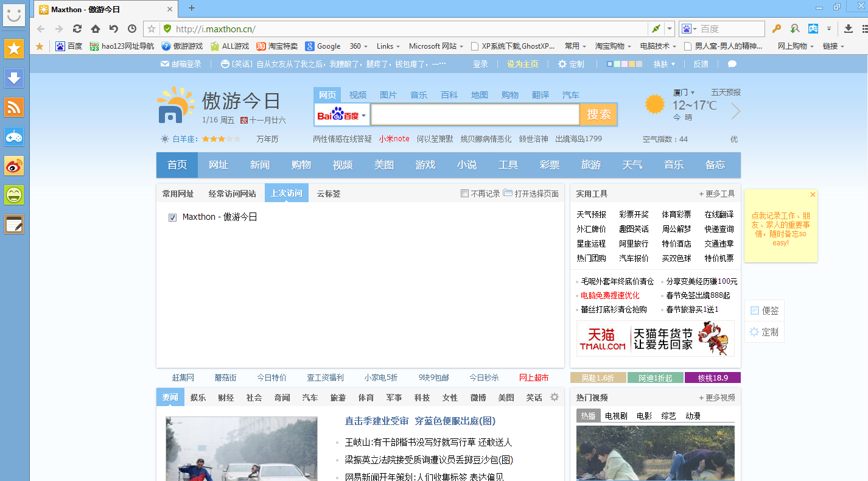Click the blue gamepad toolbar icon
868x481 pixels.
(x=813, y=29)
